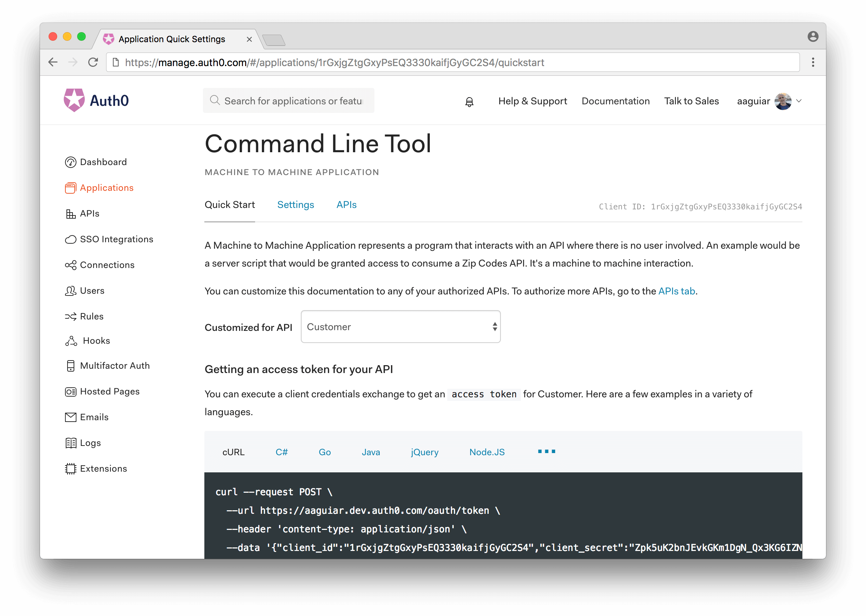Select the Quick Start tab
This screenshot has width=866, height=616.
click(x=230, y=205)
